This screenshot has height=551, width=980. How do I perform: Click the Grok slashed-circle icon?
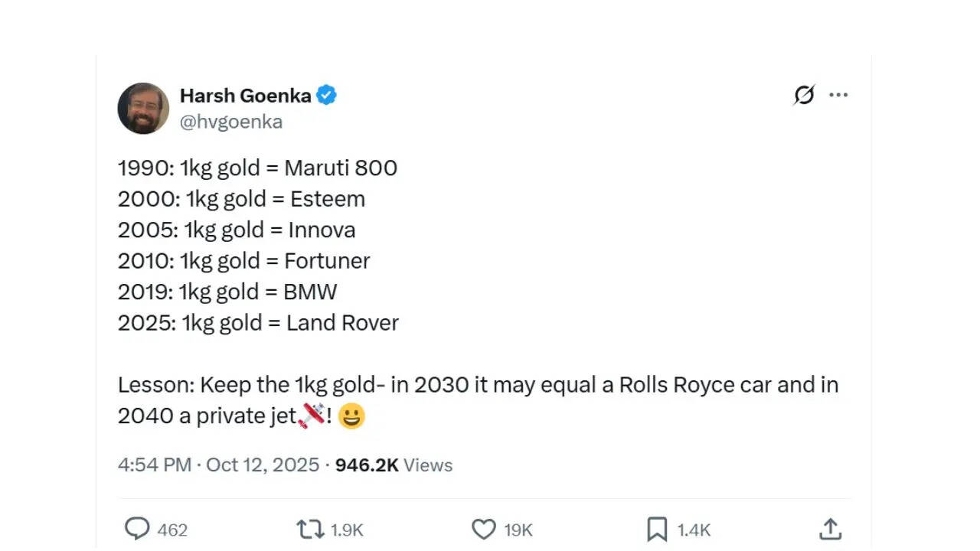coord(804,95)
